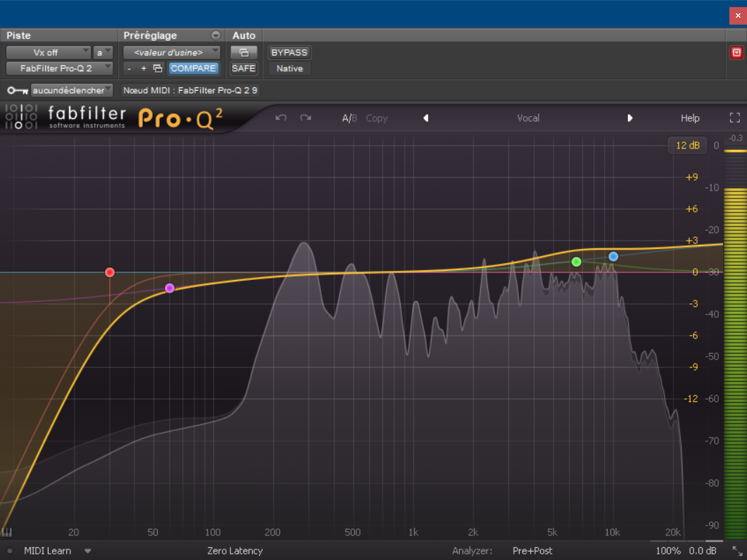Click the Native label button

click(x=289, y=68)
